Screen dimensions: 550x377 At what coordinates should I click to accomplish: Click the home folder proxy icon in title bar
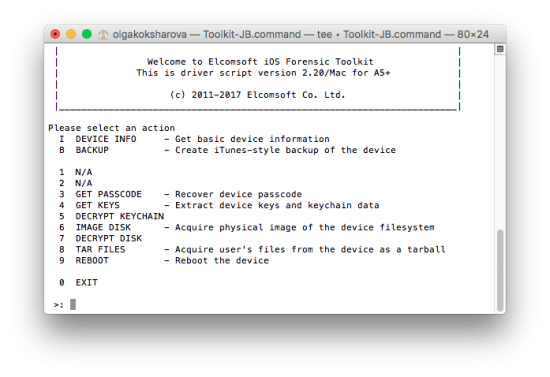point(103,34)
